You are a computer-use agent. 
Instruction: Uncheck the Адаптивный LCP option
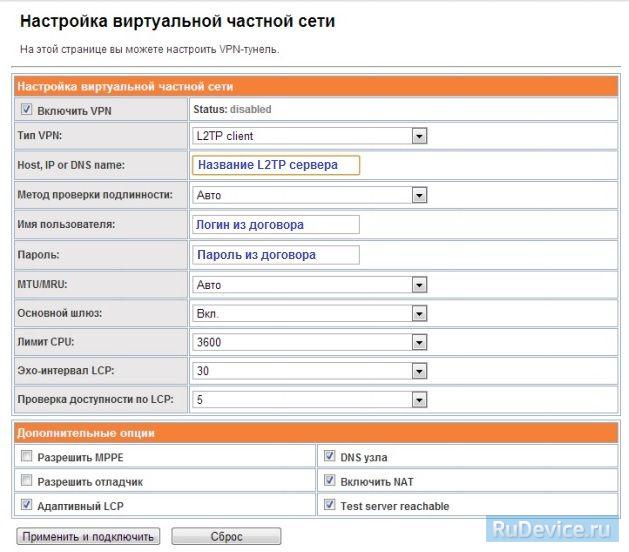click(x=27, y=506)
